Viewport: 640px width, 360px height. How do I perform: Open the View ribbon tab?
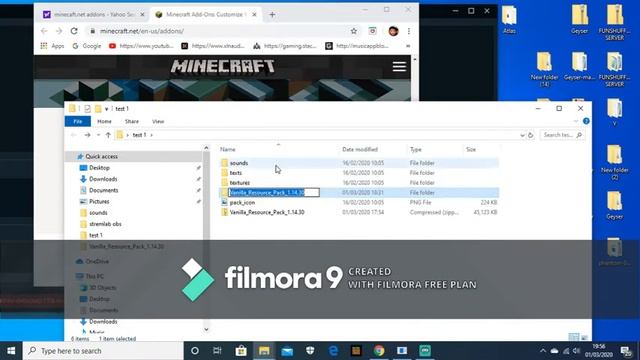click(158, 121)
